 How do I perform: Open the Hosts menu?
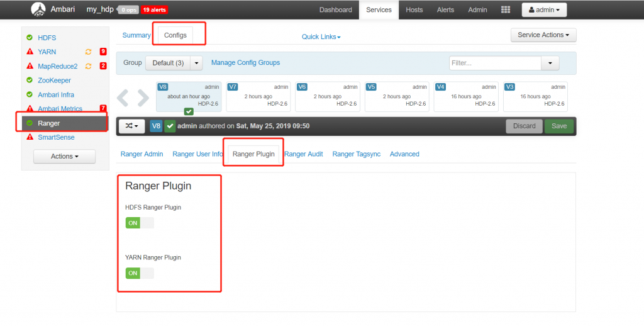(414, 10)
